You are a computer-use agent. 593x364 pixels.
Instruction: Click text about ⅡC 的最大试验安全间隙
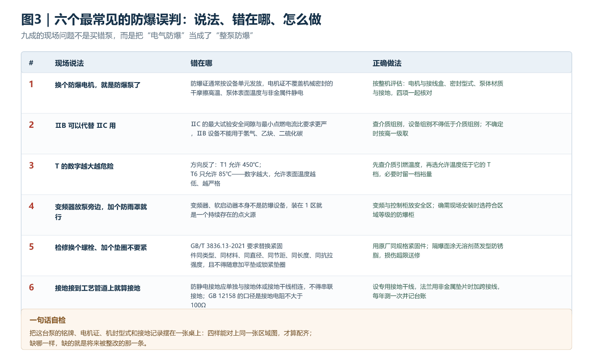click(x=259, y=129)
